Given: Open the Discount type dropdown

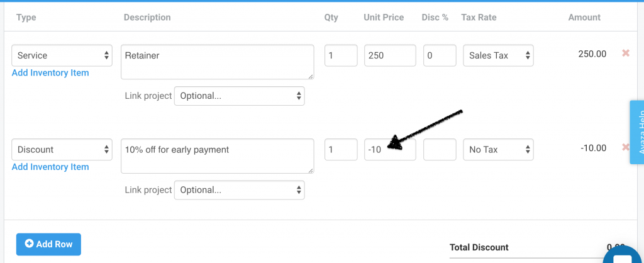Looking at the screenshot, I should click(x=62, y=150).
